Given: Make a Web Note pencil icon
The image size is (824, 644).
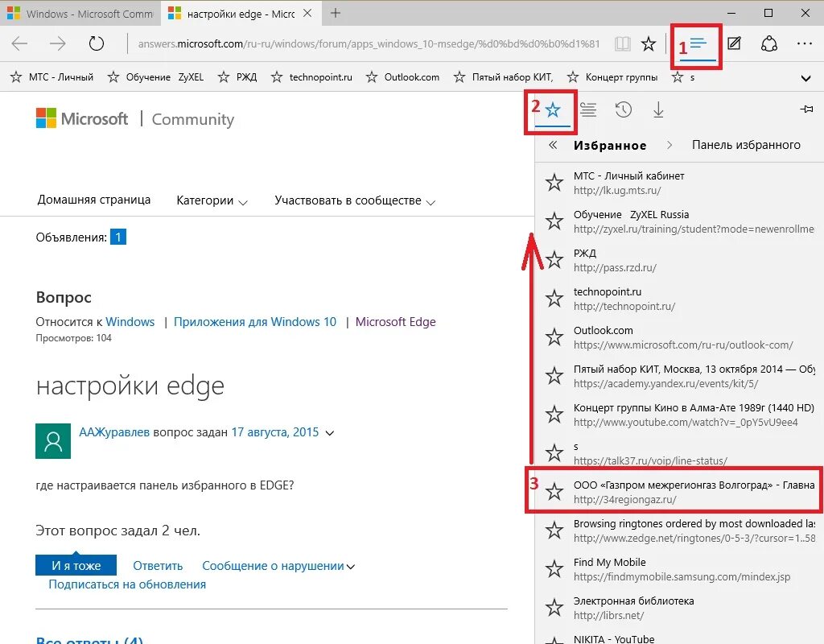Looking at the screenshot, I should [x=734, y=43].
